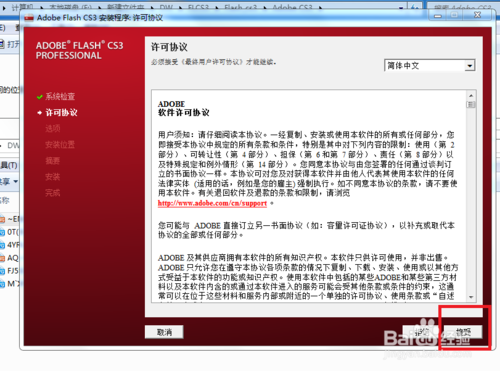This screenshot has height=371, width=500.
Task: Click the license scrollbar thumb
Action: (x=471, y=105)
